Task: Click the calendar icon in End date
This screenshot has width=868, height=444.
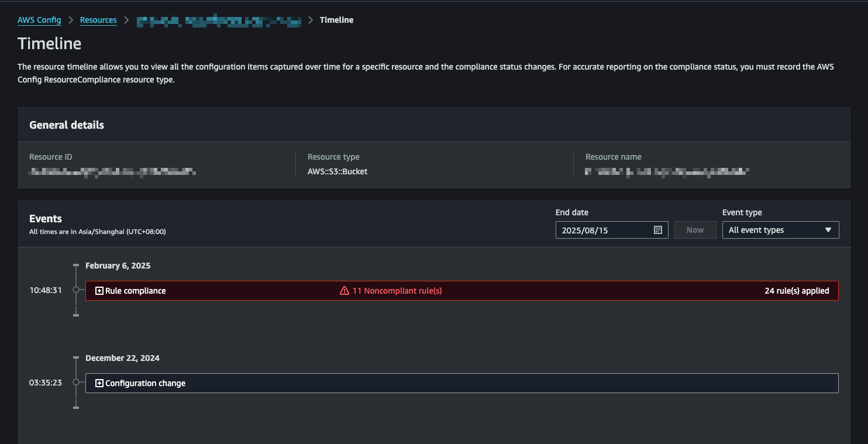Action: coord(657,230)
